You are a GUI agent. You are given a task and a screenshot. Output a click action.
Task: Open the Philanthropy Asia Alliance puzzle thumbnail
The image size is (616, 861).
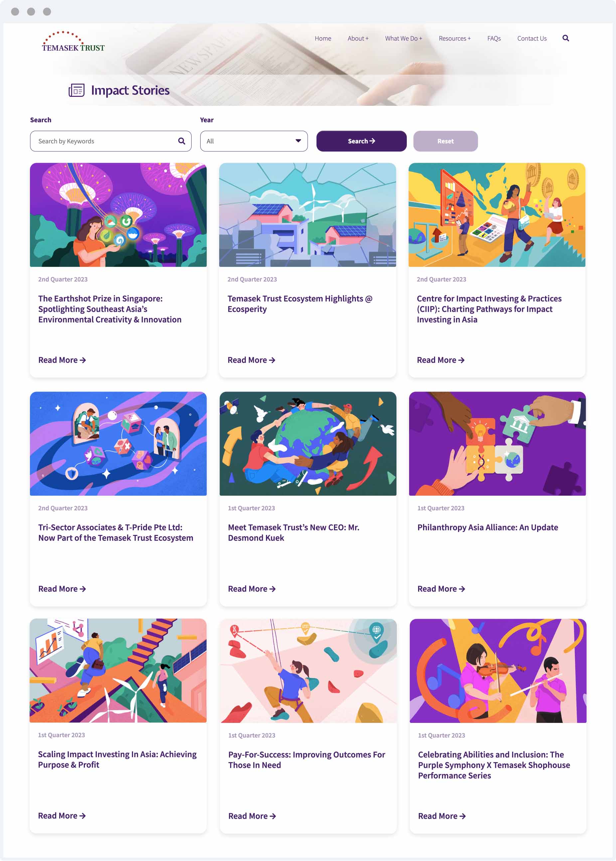pos(497,443)
